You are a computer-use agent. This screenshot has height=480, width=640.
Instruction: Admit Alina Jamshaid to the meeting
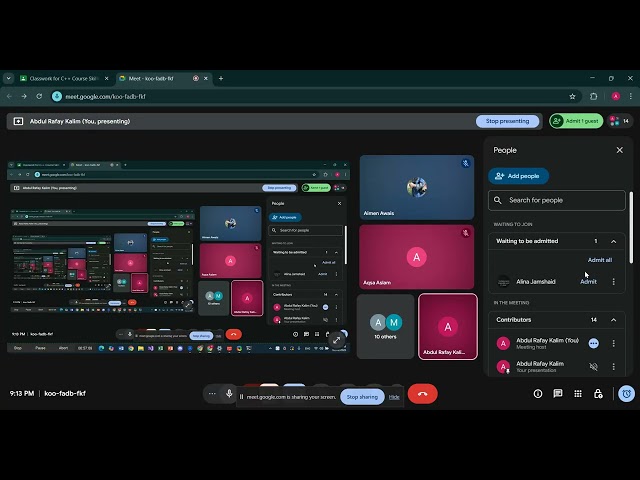588,282
